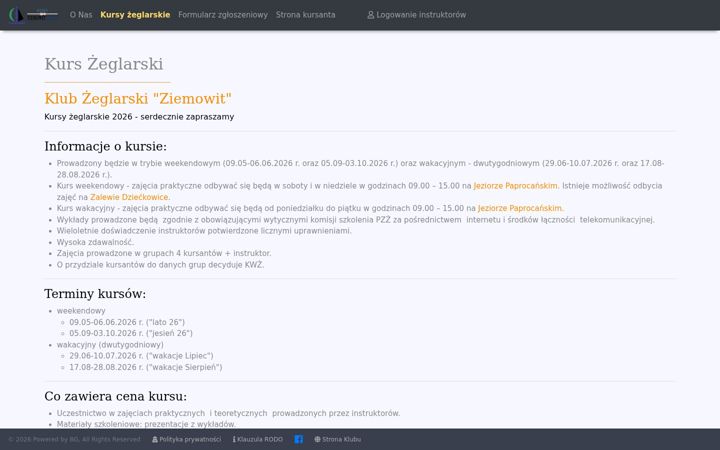Viewport: 720px width, 450px height.
Task: Click the line about groups of 4 kursantów
Action: point(164,253)
